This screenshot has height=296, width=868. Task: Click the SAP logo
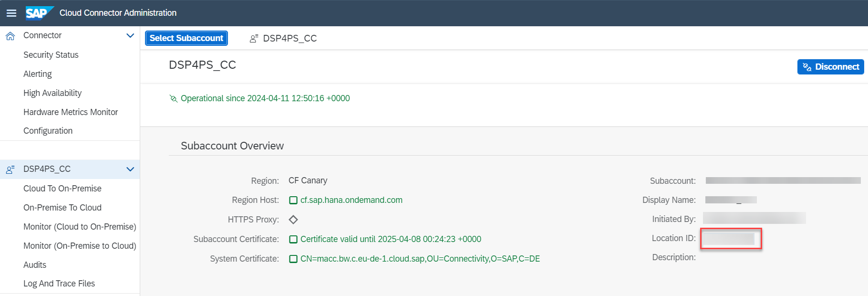click(x=40, y=13)
